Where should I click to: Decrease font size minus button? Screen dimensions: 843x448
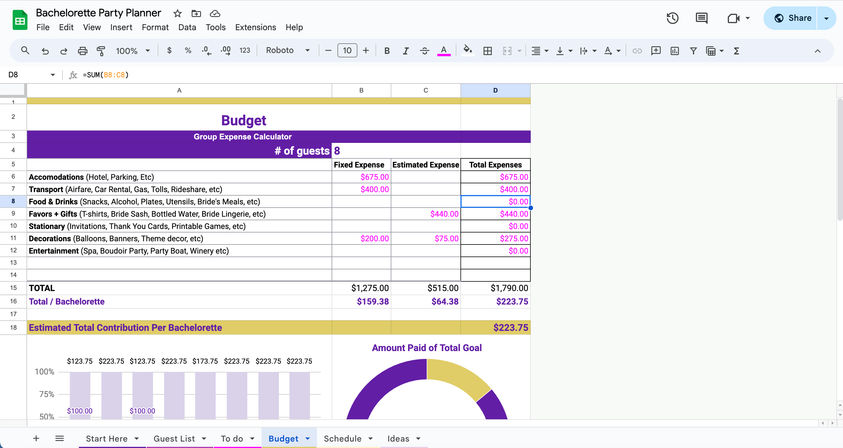pyautogui.click(x=328, y=51)
